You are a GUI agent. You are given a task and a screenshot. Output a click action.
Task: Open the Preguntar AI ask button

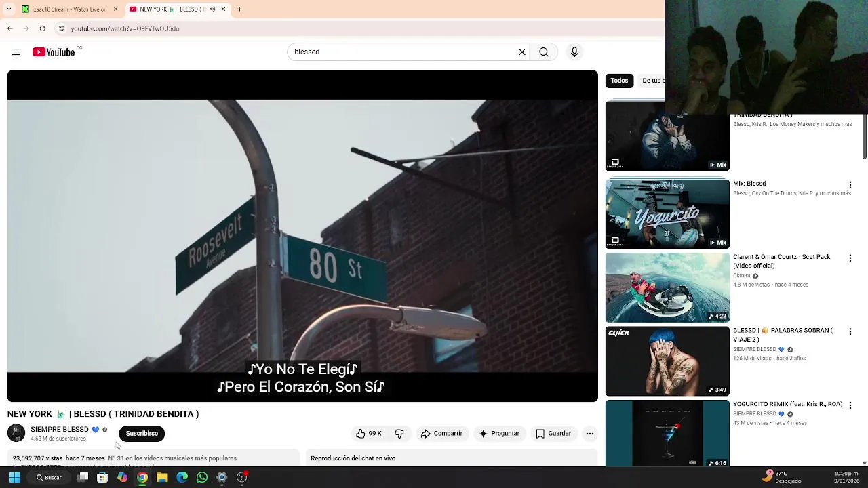[x=499, y=434]
